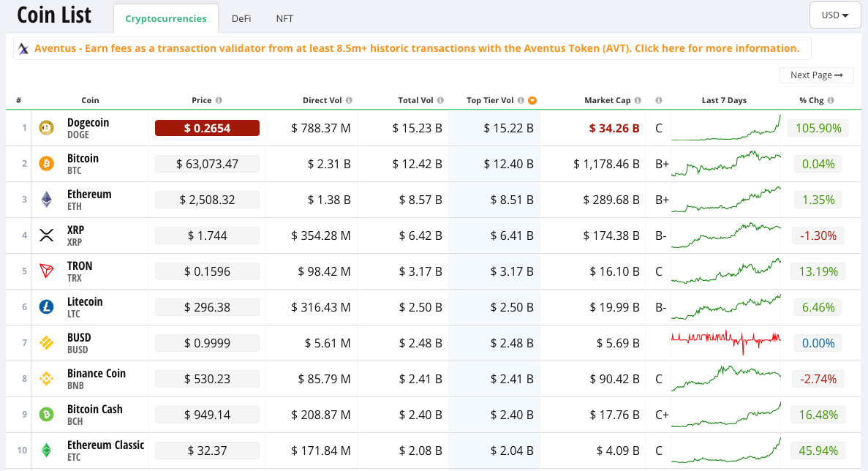Sort by Market Cap column header
The height and width of the screenshot is (471, 868).
pyautogui.click(x=607, y=100)
